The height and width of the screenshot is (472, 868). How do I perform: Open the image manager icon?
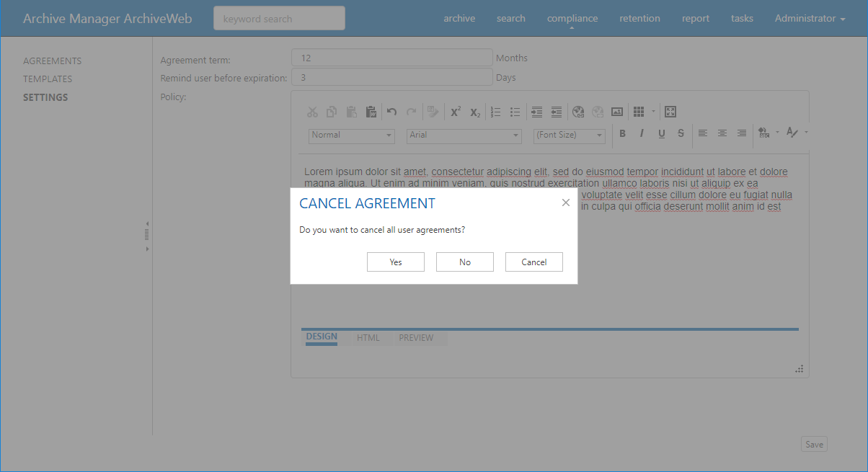click(x=617, y=112)
